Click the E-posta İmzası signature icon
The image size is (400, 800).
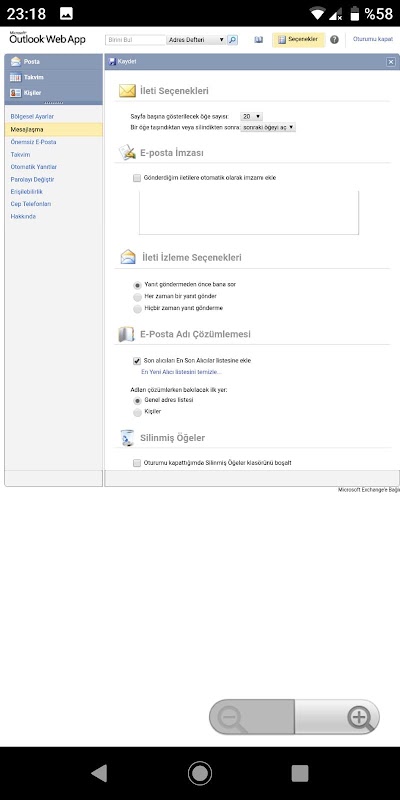[127, 152]
